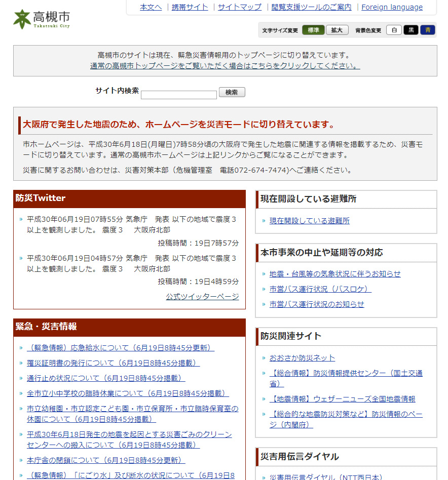Set text size to 標準

click(x=313, y=30)
